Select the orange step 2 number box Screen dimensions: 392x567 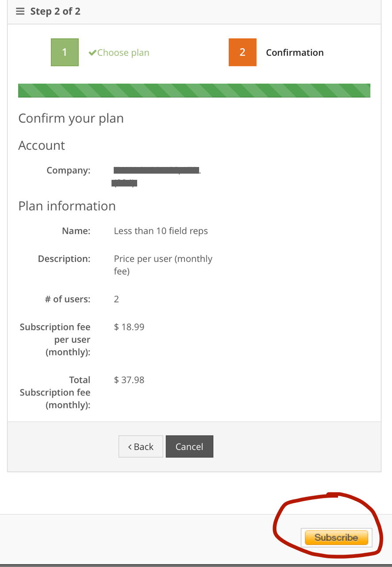coord(242,52)
